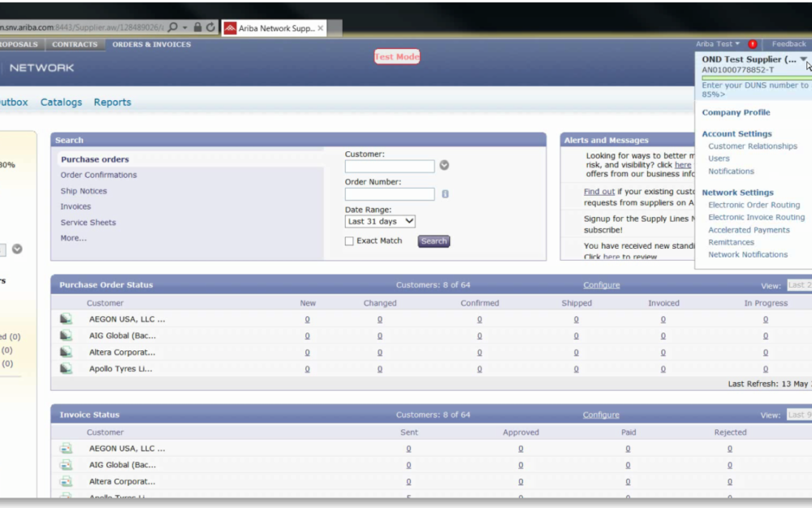Viewport: 812px width, 508px height.
Task: Open the Catalogs navigation link
Action: click(61, 102)
